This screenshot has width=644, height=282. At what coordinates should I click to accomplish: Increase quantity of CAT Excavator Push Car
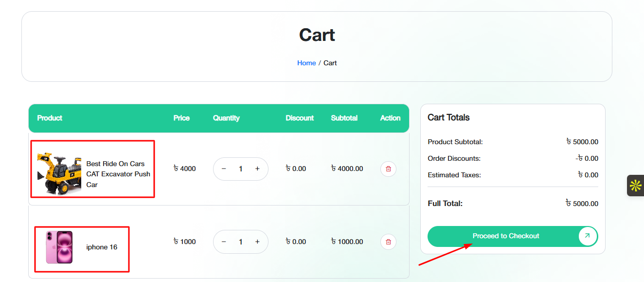257,169
